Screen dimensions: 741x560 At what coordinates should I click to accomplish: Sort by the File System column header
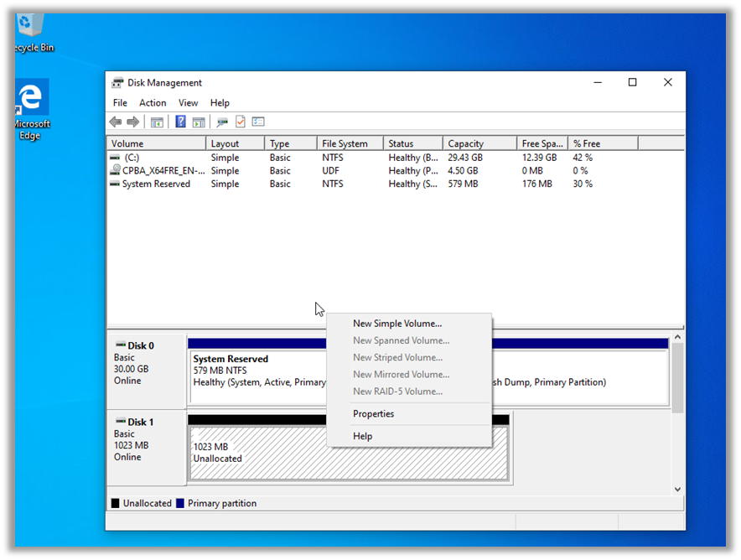click(350, 143)
